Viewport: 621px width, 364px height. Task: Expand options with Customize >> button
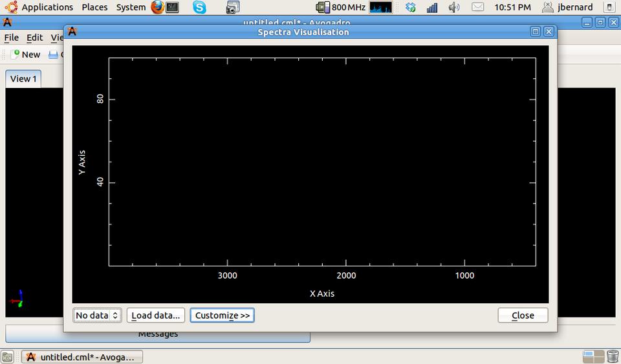(222, 316)
